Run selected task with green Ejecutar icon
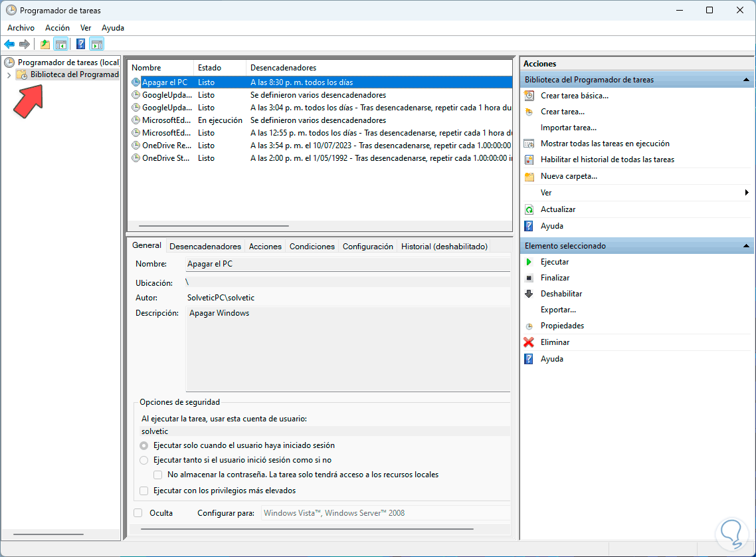The height and width of the screenshot is (557, 756). [529, 262]
